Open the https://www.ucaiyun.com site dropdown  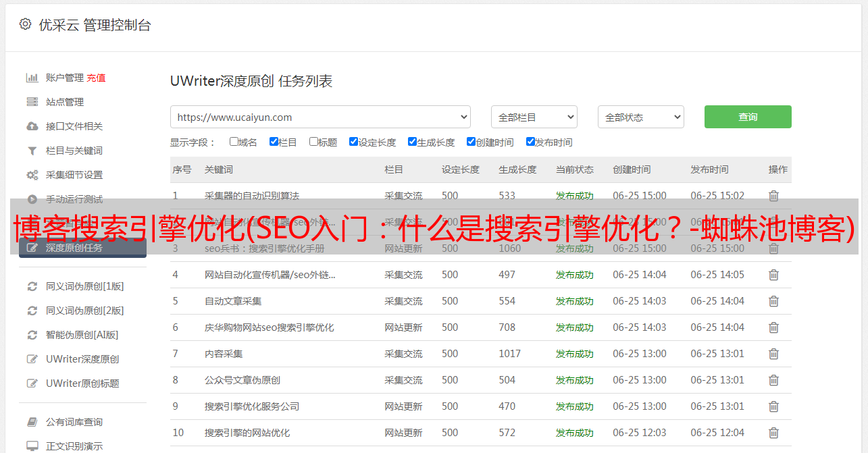[x=320, y=117]
